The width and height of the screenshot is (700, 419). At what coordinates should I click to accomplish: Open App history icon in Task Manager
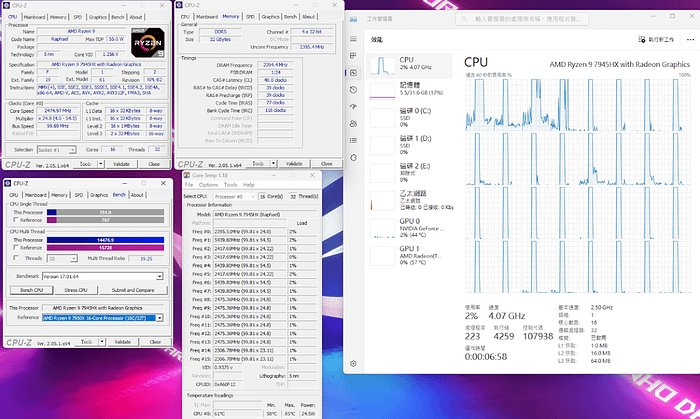coord(353,90)
